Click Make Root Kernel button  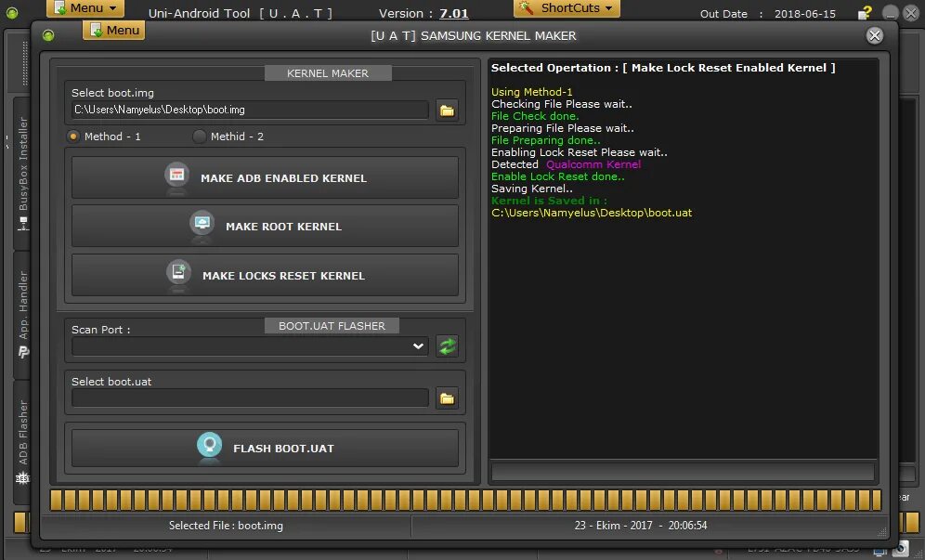(265, 226)
